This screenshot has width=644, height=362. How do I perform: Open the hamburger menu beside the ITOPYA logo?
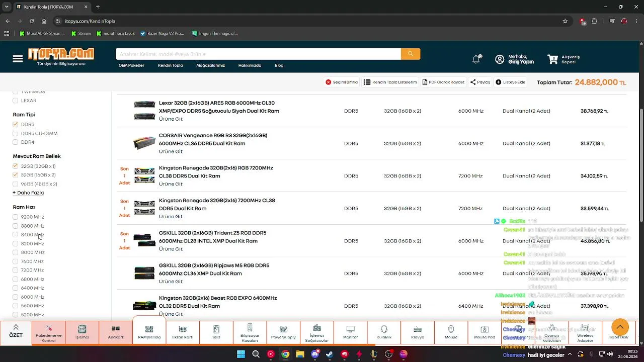point(18,59)
